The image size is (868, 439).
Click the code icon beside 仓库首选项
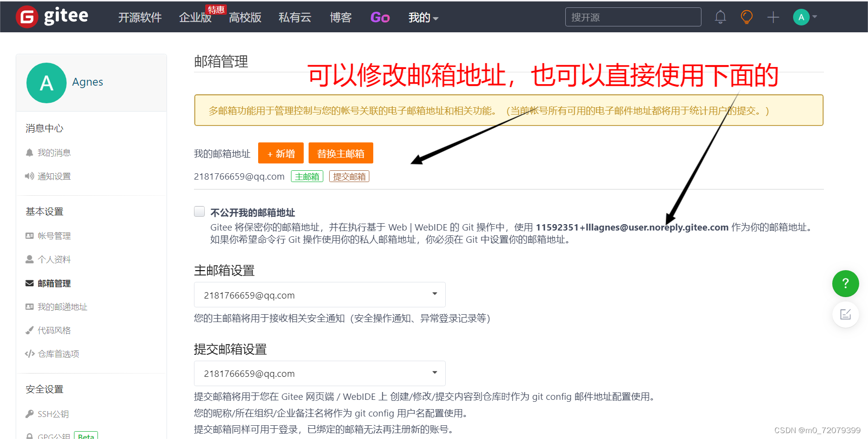[x=29, y=354]
